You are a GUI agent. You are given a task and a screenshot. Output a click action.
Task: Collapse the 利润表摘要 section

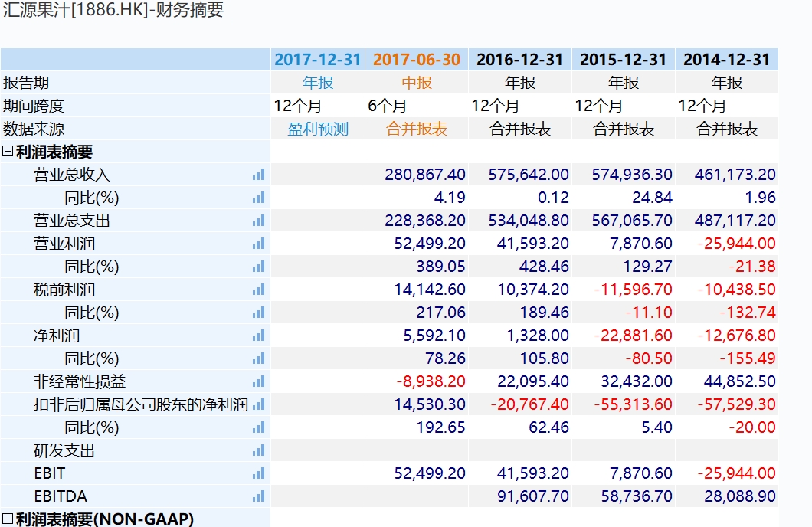[8, 152]
